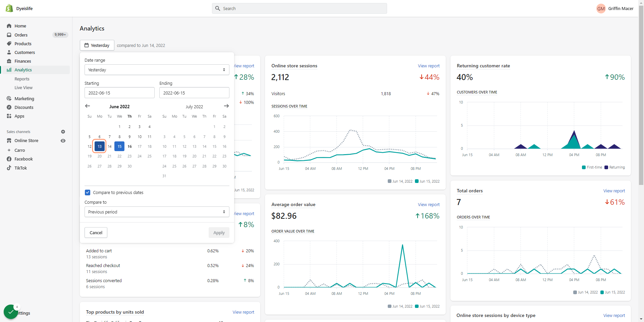This screenshot has height=322, width=644.
Task: Open Live View submenu item
Action: point(23,87)
